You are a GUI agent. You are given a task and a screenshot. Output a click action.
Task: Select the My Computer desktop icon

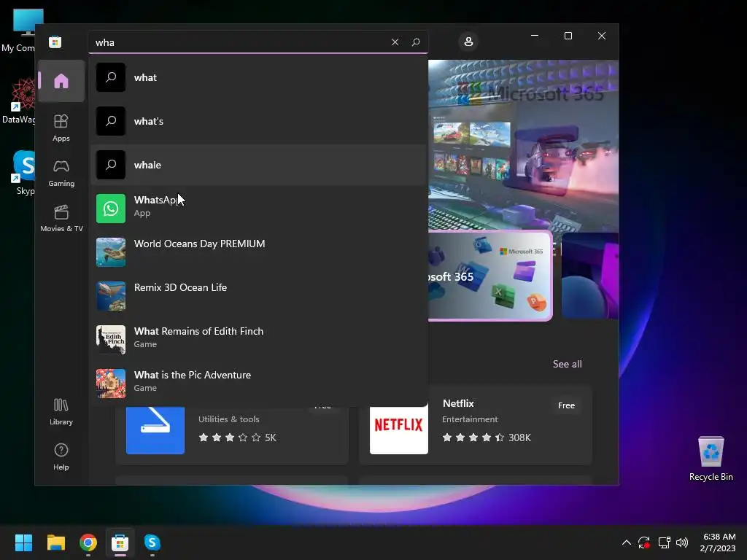click(x=18, y=31)
